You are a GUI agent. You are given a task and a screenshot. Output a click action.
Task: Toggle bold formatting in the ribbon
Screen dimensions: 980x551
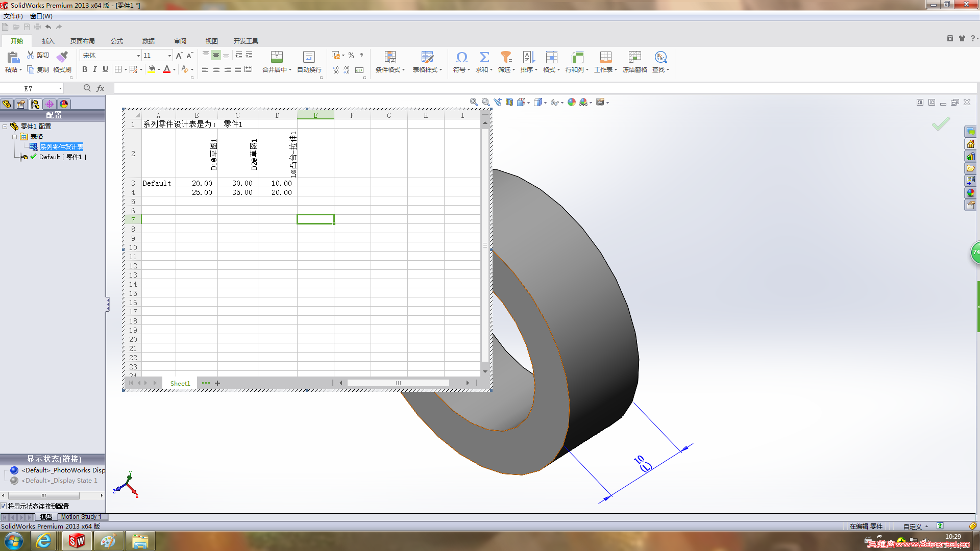pos(85,69)
